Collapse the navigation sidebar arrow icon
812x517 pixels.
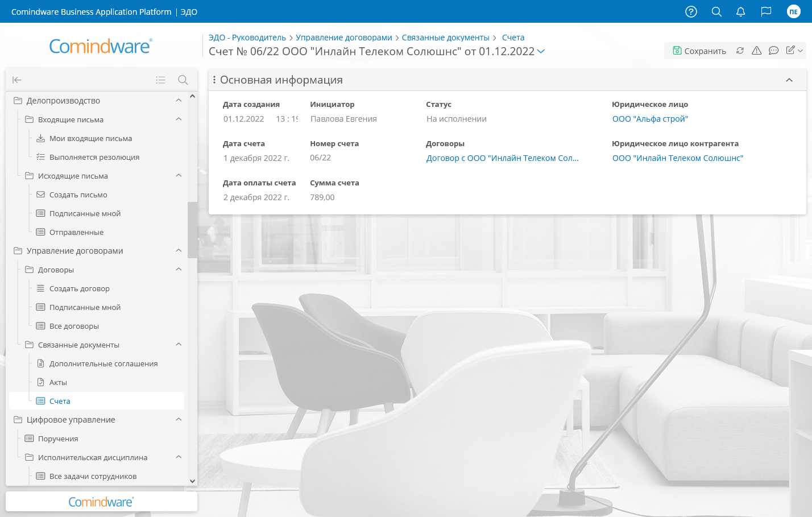[x=17, y=80]
